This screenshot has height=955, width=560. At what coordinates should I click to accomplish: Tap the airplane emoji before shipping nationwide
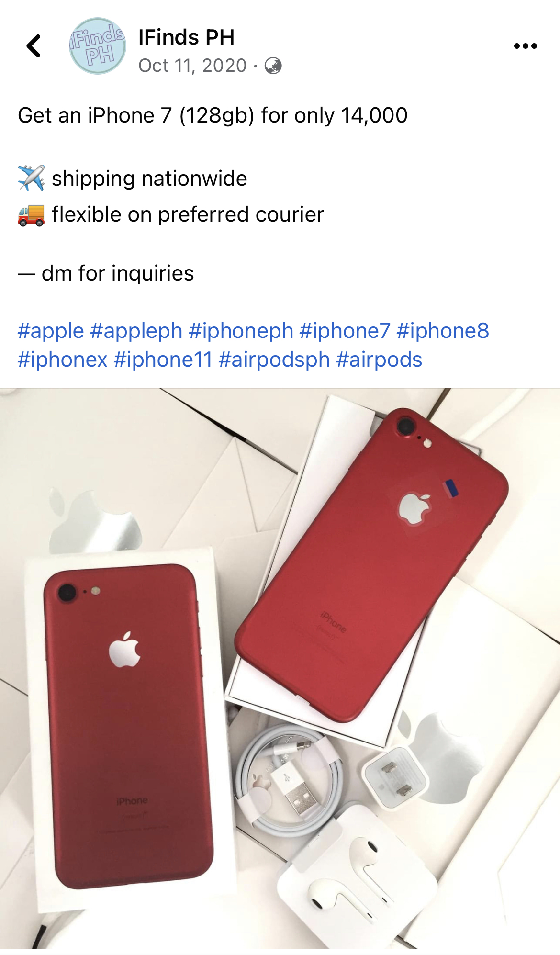point(31,178)
